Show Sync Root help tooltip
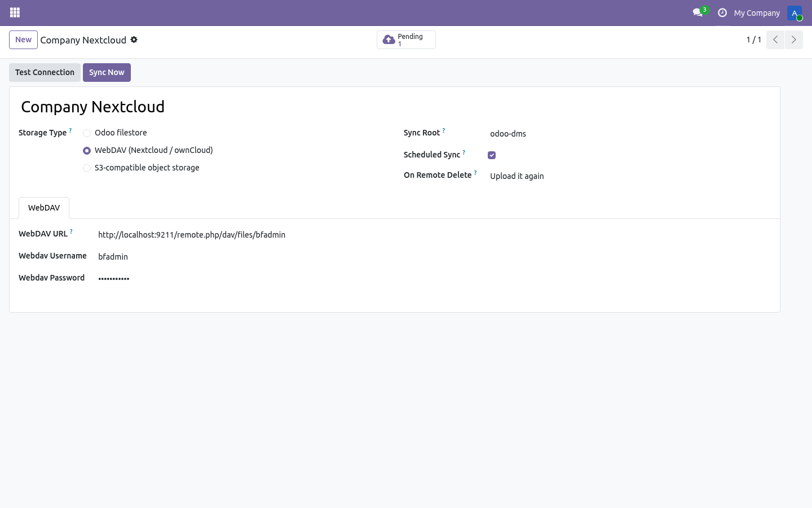 coord(444,130)
